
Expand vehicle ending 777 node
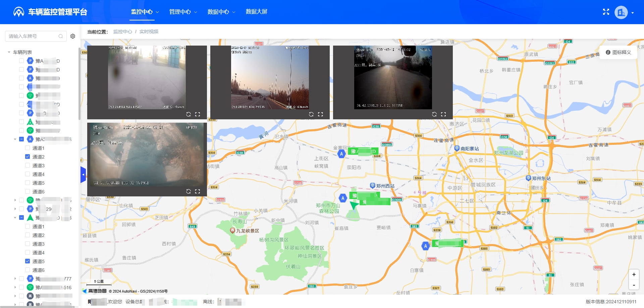pyautogui.click(x=15, y=279)
